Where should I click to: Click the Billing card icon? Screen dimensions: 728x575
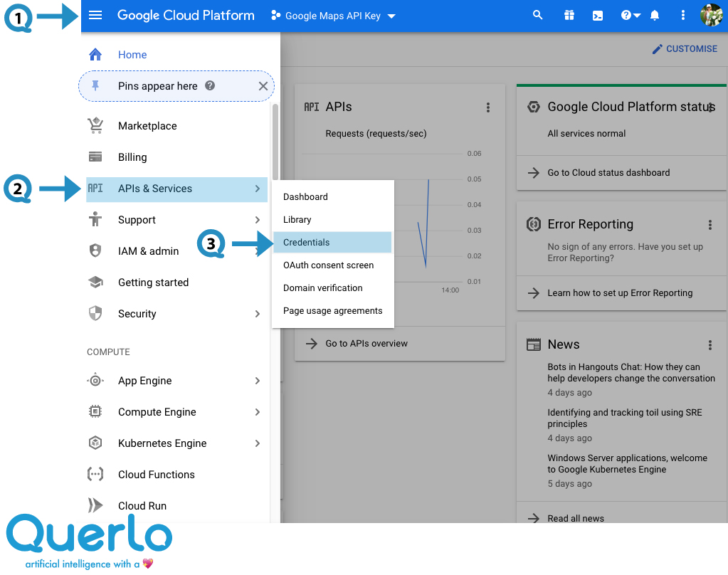coord(95,157)
